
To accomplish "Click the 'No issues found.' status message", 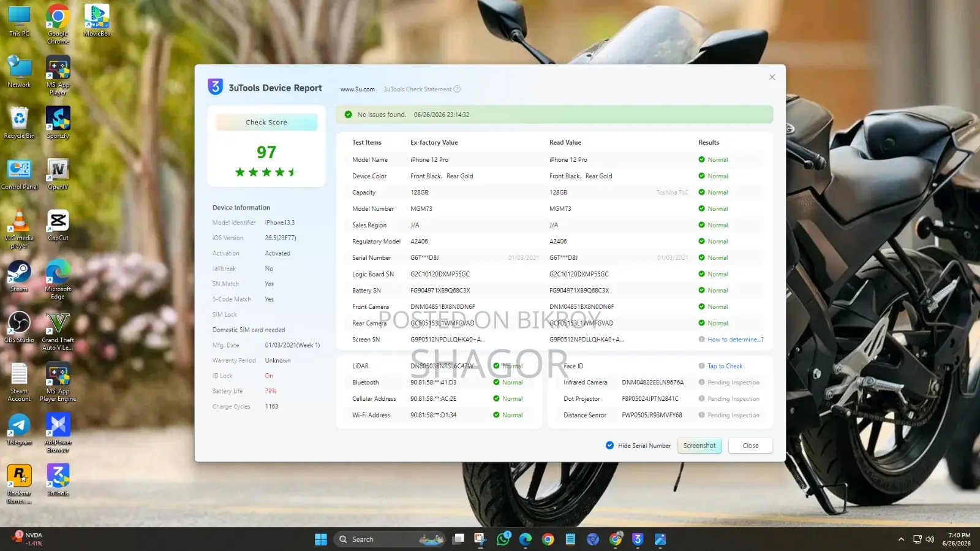I will pyautogui.click(x=382, y=115).
